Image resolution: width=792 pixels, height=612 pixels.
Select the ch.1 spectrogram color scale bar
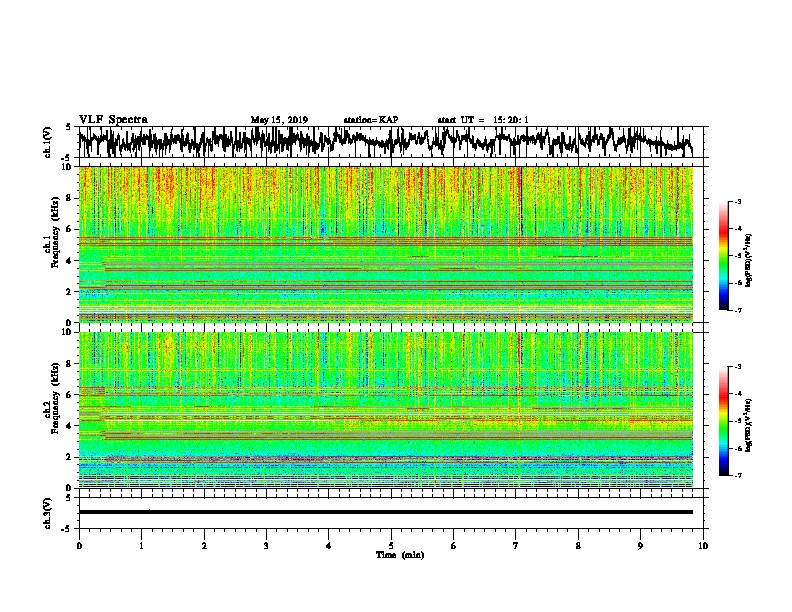(x=723, y=256)
